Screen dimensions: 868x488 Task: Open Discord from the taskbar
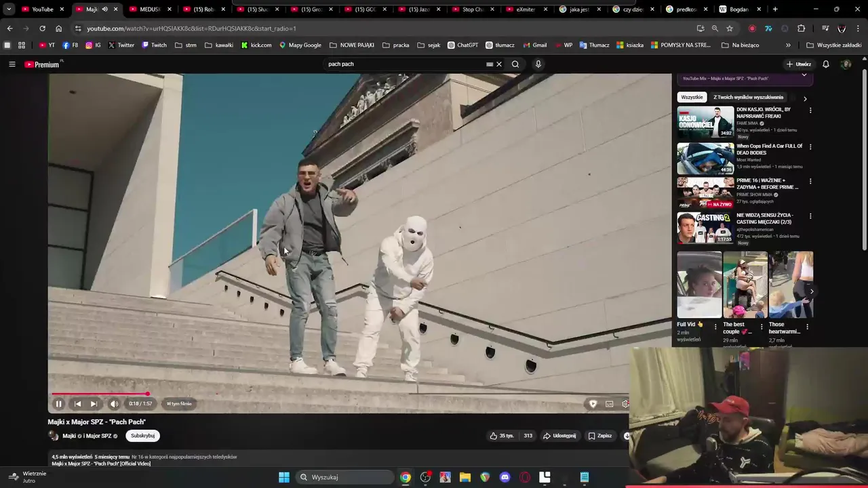click(x=505, y=477)
